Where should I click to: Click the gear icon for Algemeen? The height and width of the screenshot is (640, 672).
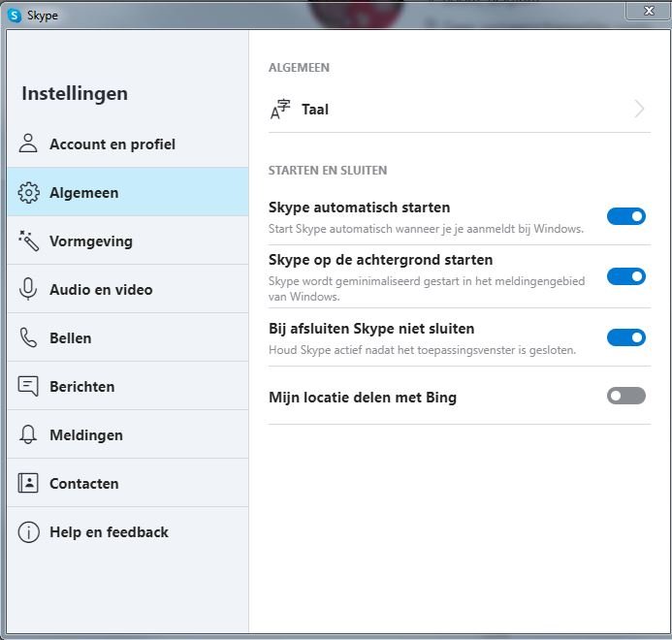point(28,192)
